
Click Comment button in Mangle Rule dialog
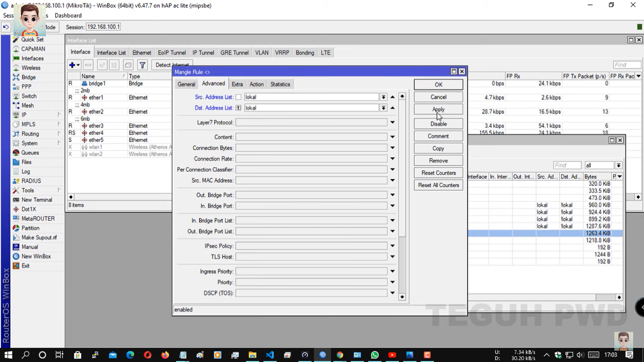click(438, 136)
